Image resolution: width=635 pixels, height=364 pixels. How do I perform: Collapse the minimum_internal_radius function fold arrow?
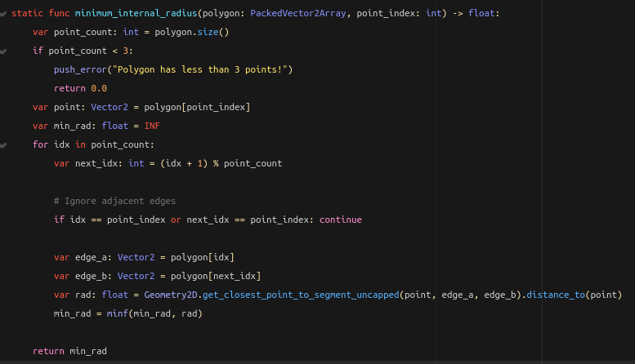click(3, 14)
